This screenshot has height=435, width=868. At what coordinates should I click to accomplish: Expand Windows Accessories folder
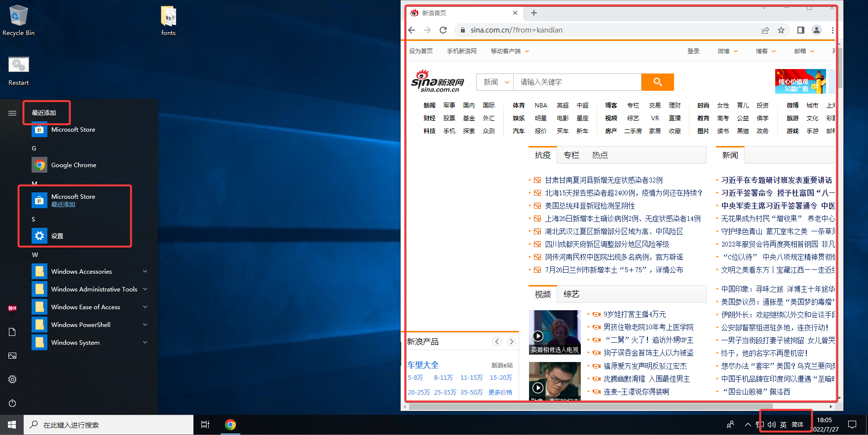click(x=91, y=271)
